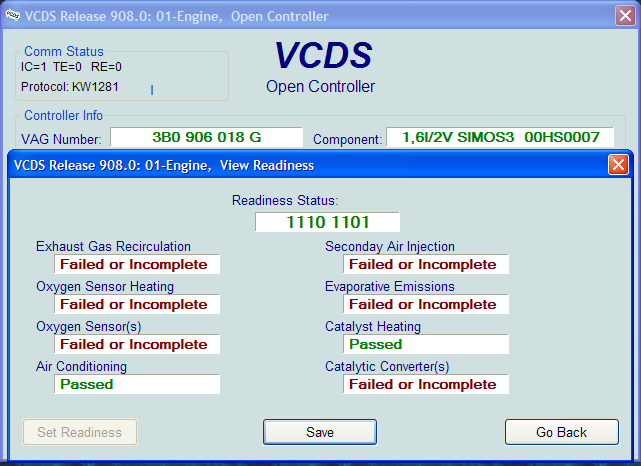Click the Exhaust Gas Recirculation label
Image resolution: width=641 pixels, height=466 pixels.
[x=113, y=246]
